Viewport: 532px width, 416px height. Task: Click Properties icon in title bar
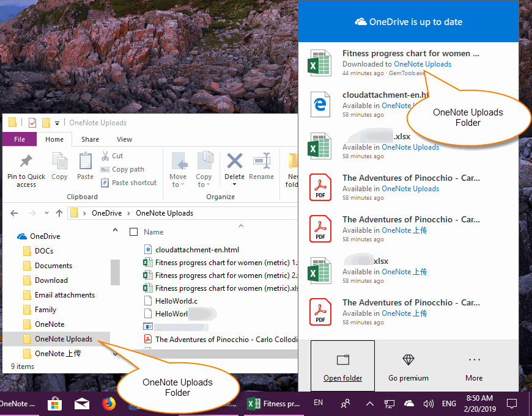[32, 122]
